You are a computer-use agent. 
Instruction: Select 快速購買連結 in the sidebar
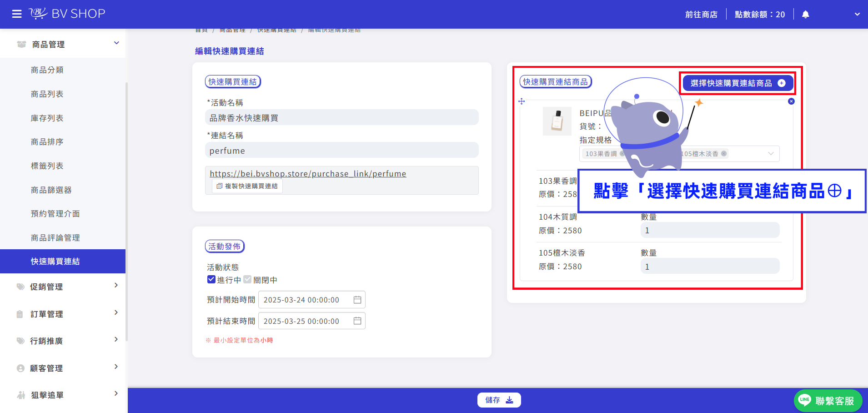[x=63, y=261]
